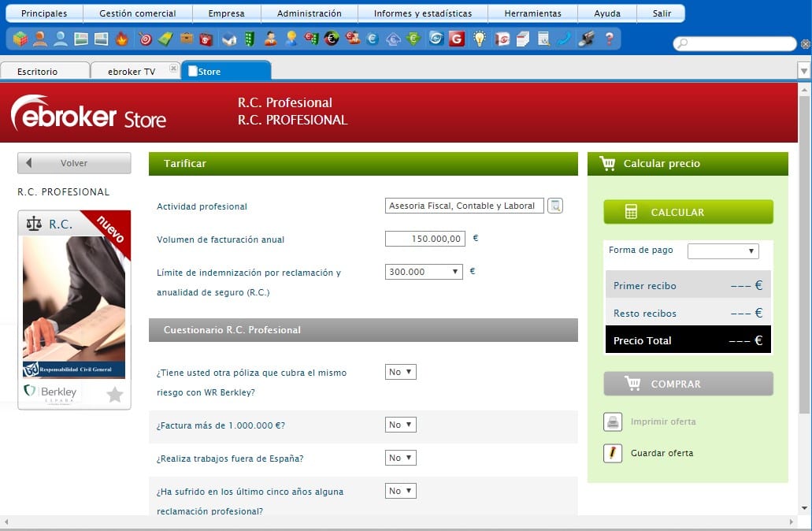This screenshot has width=812, height=531.
Task: Open the Principales menu
Action: point(44,13)
